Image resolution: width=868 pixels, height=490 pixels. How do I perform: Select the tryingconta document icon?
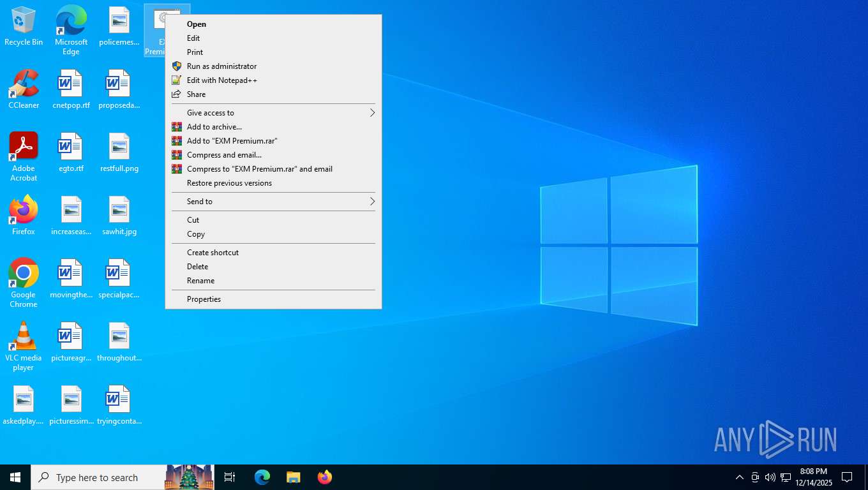119,405
